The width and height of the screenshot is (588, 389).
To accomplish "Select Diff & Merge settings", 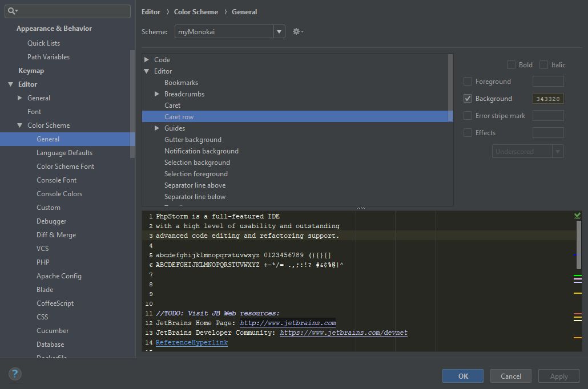I will pos(57,235).
